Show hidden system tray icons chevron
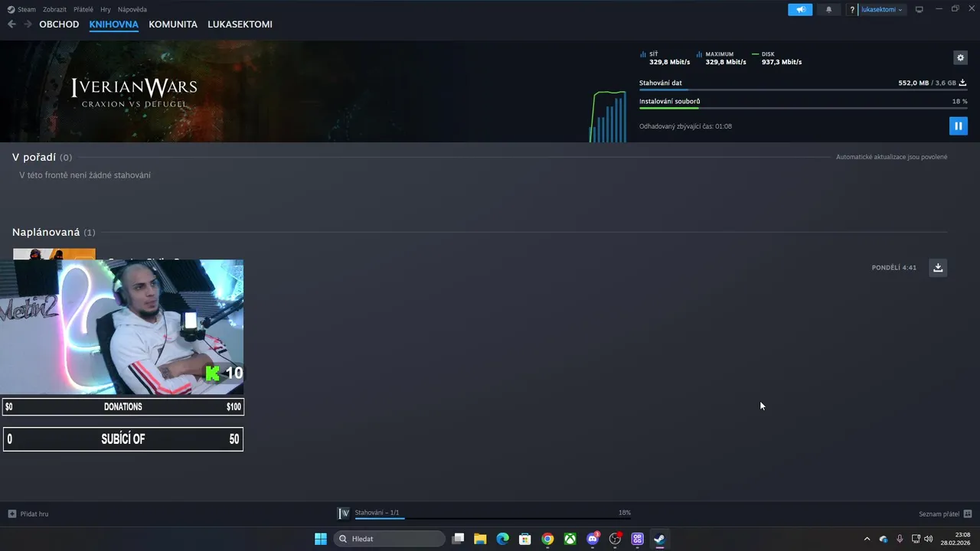Screen dimensions: 980x551 (867, 539)
